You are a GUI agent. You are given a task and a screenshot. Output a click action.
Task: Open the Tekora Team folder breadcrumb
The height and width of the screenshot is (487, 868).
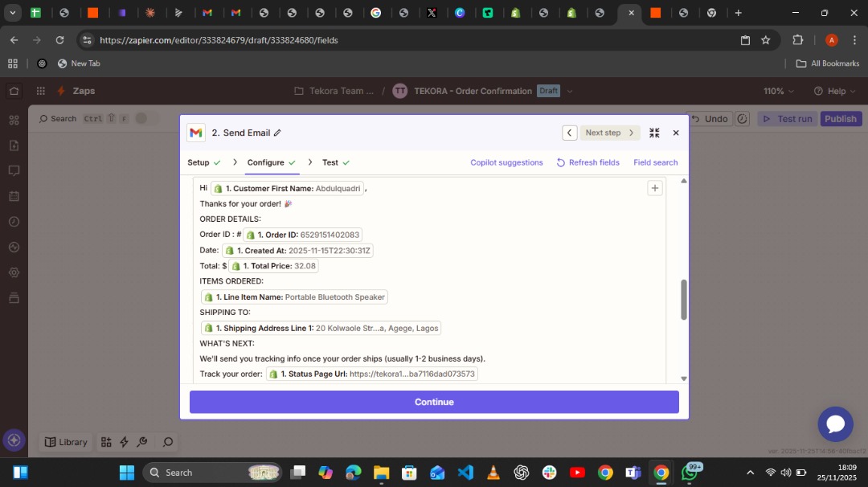[x=334, y=91]
